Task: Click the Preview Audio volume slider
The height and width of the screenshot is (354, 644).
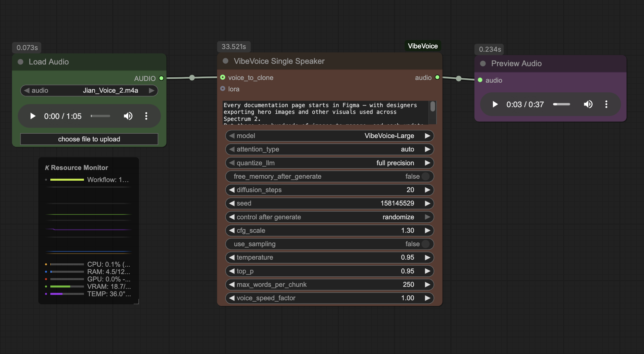Action: coord(561,104)
